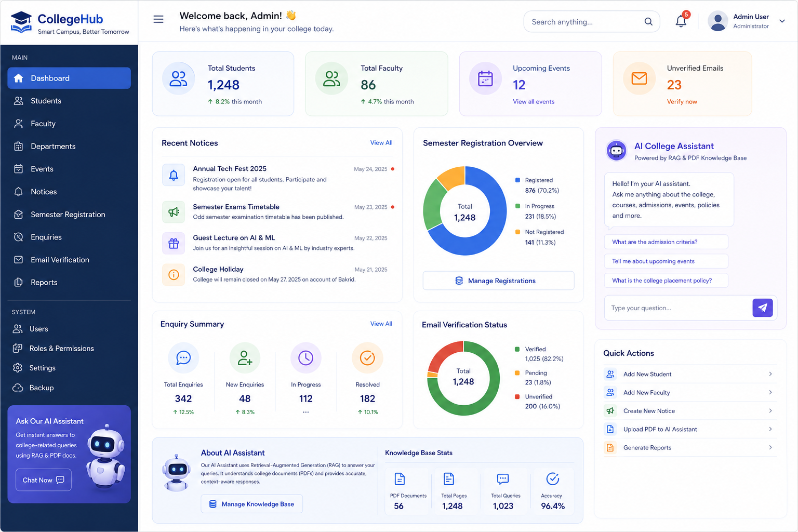798x532 pixels.
Task: Click the Total Faculty card icon
Action: pyautogui.click(x=331, y=78)
